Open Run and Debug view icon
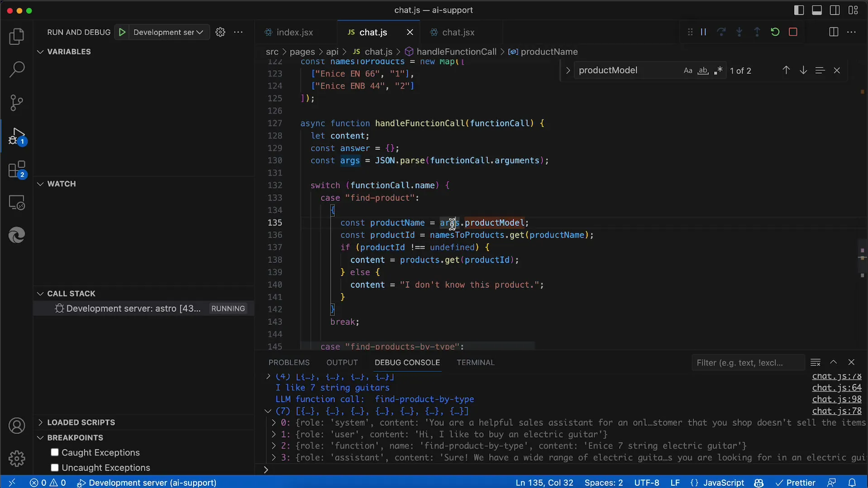Screen dimensions: 868x488 [x=17, y=136]
